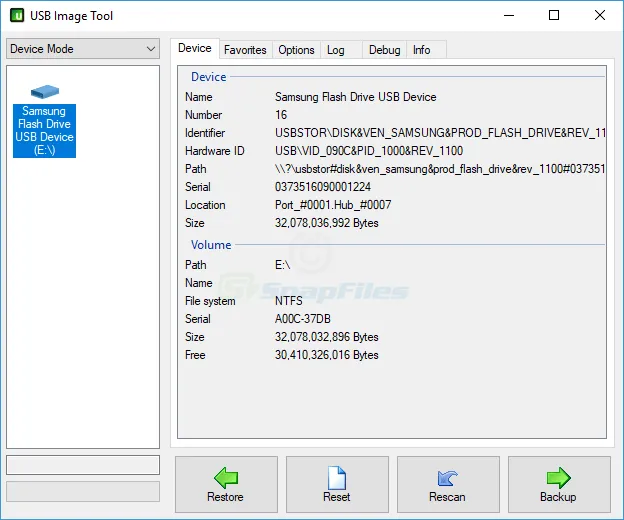Click the volume serial A00C-37DB
Image resolution: width=624 pixels, height=520 pixels.
pos(302,319)
